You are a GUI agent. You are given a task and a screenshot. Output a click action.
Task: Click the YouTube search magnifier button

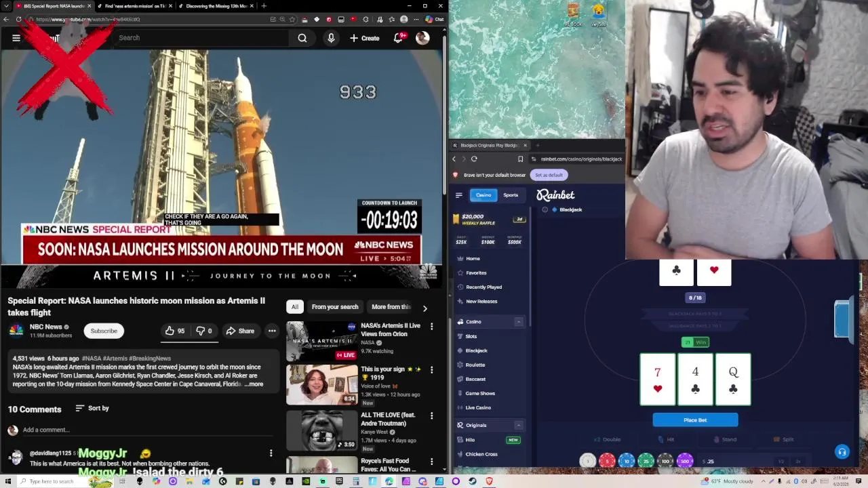[302, 38]
